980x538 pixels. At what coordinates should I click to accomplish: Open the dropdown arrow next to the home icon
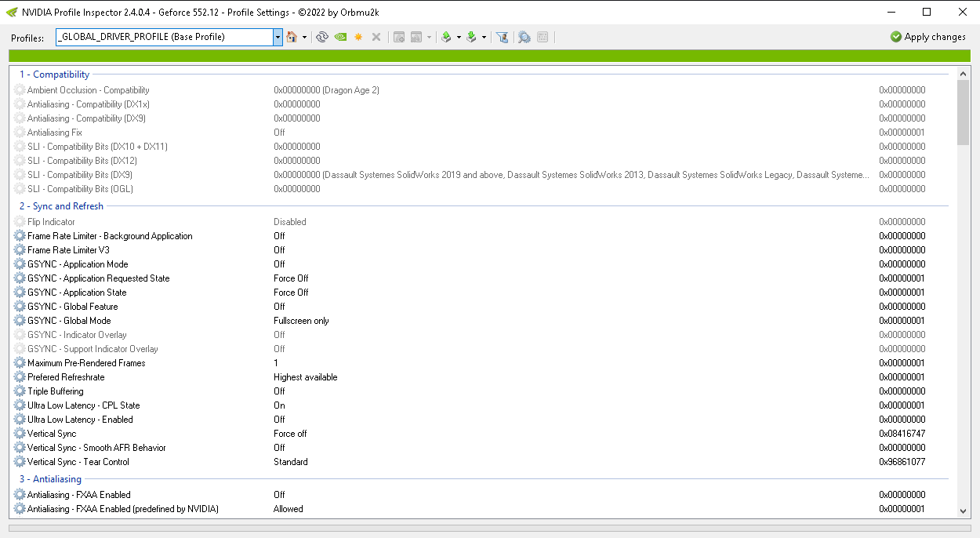(304, 37)
